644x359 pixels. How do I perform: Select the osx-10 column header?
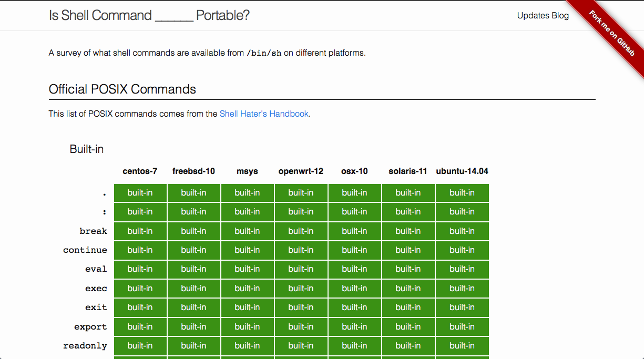(354, 171)
